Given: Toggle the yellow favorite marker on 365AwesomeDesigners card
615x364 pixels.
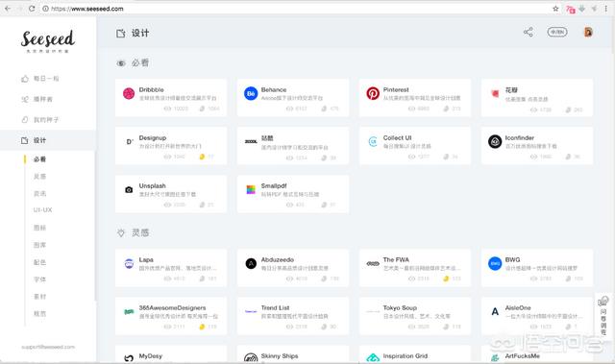Looking at the screenshot, I should click(202, 327).
